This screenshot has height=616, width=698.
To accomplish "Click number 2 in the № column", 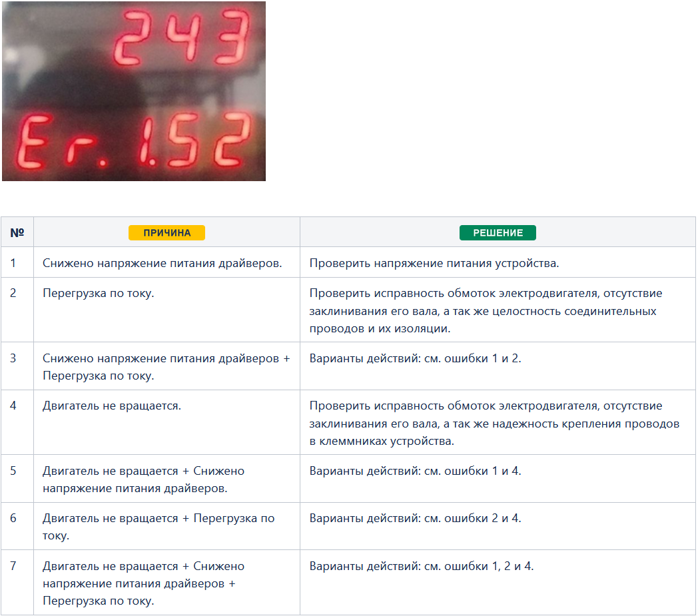I will 13,293.
